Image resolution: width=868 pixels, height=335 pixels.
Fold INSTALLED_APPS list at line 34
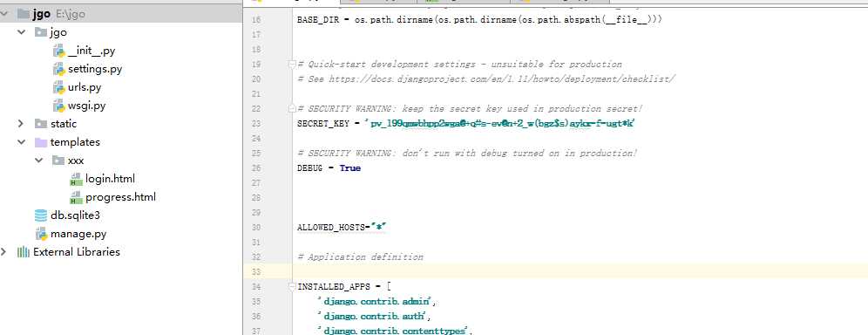tap(292, 286)
